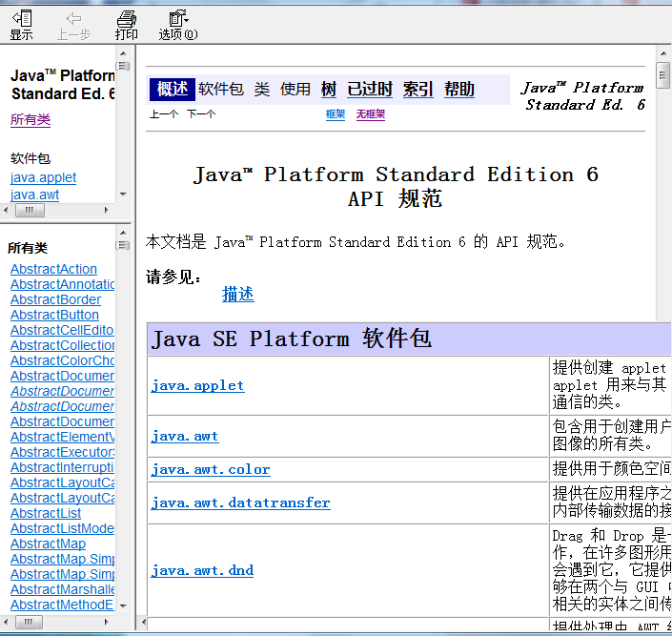This screenshot has height=636, width=672.
Task: Click the main content's horizontal scroll left arrow
Action: 144,622
